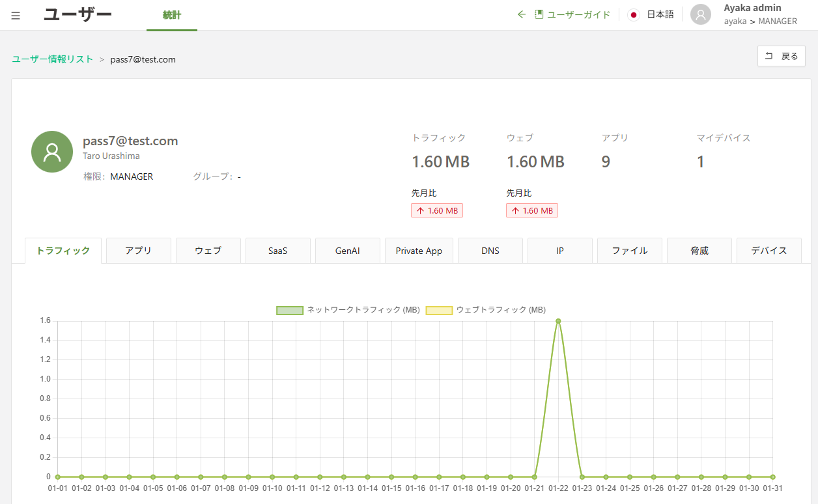Click the 戻る button
Viewport: 818px width, 504px height.
[782, 56]
